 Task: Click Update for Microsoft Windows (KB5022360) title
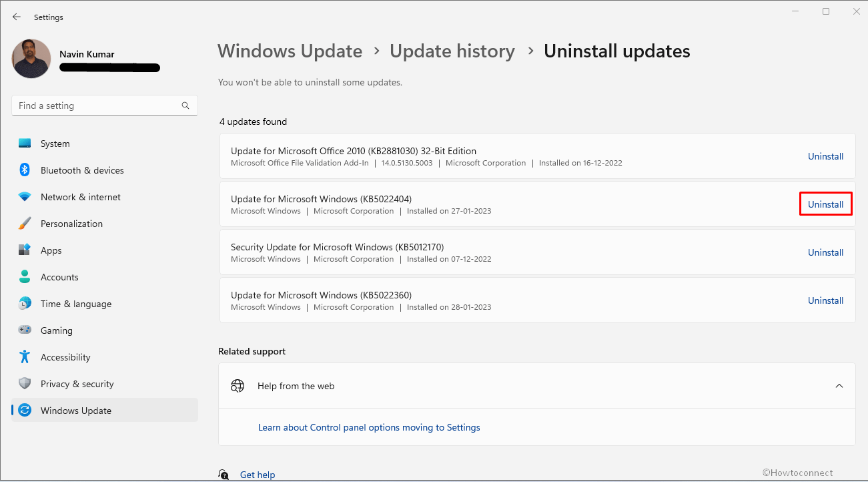pos(322,295)
